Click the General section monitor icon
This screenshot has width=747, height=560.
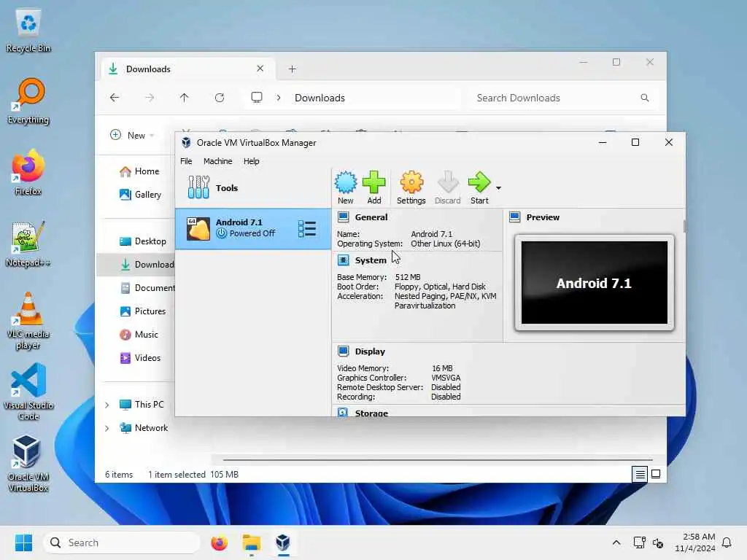[343, 217]
